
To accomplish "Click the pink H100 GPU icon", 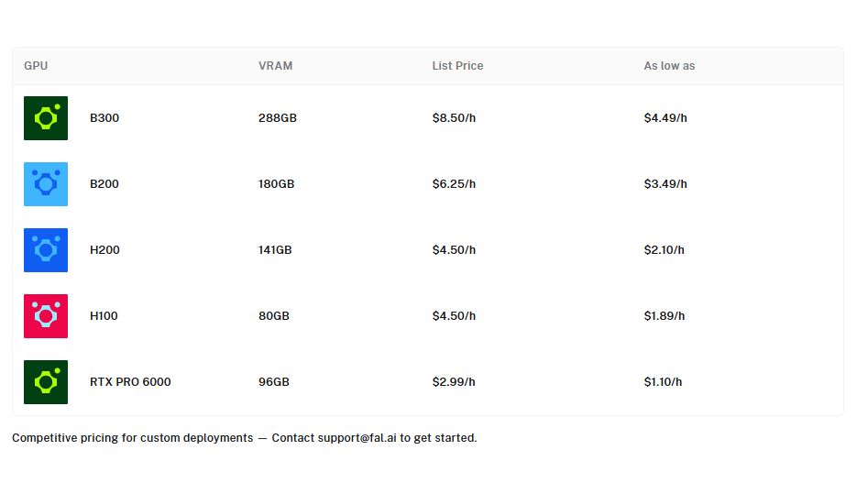I will pos(46,315).
